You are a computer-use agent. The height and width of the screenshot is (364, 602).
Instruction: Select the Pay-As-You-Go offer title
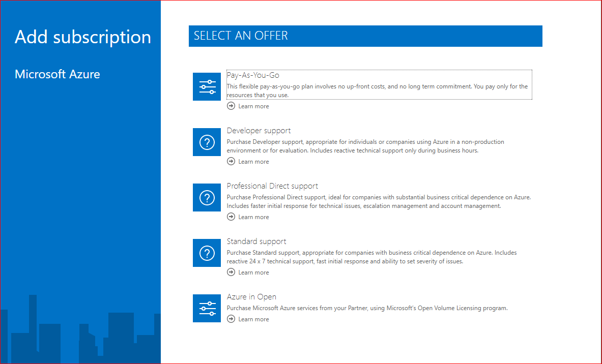pyautogui.click(x=253, y=75)
